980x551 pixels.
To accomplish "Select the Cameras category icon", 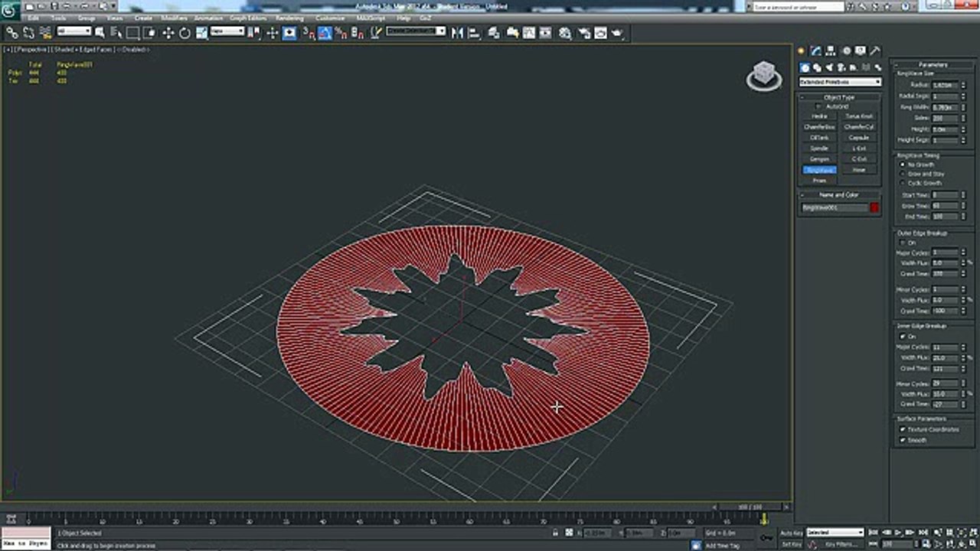I will [x=841, y=67].
